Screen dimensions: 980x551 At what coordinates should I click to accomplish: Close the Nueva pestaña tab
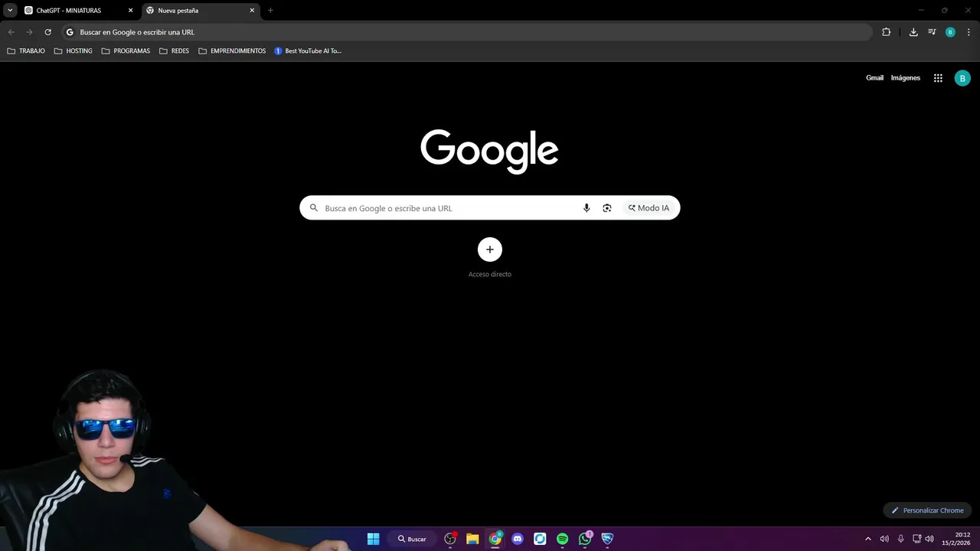pyautogui.click(x=252, y=11)
